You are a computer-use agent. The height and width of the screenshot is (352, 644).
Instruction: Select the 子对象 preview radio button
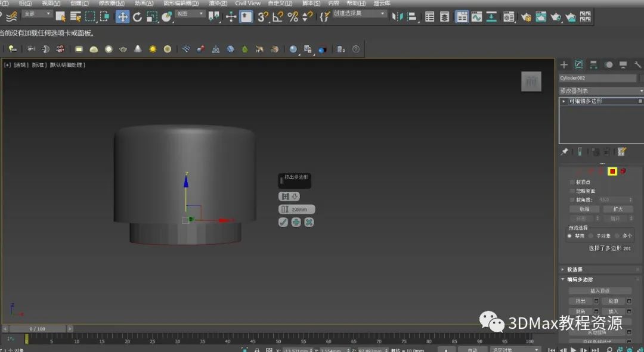[591, 236]
